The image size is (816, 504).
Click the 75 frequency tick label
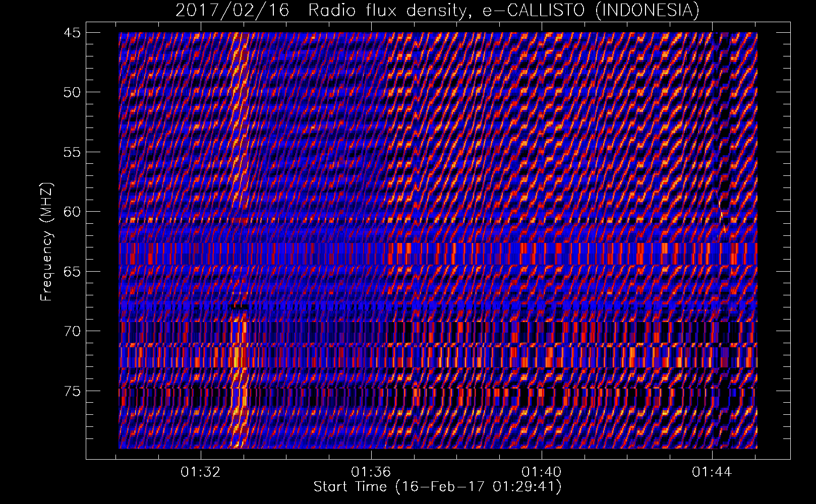coord(71,391)
